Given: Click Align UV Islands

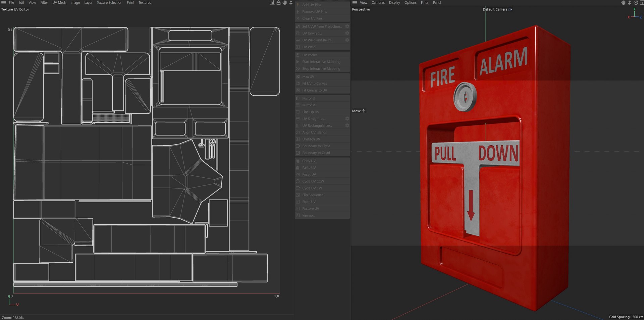Looking at the screenshot, I should (x=322, y=132).
